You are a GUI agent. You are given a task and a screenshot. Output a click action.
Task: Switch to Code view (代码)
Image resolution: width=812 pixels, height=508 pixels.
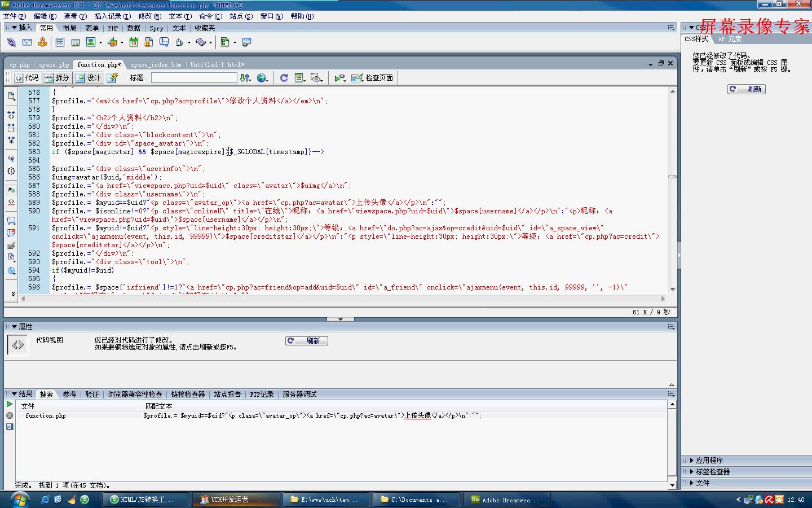pos(27,78)
